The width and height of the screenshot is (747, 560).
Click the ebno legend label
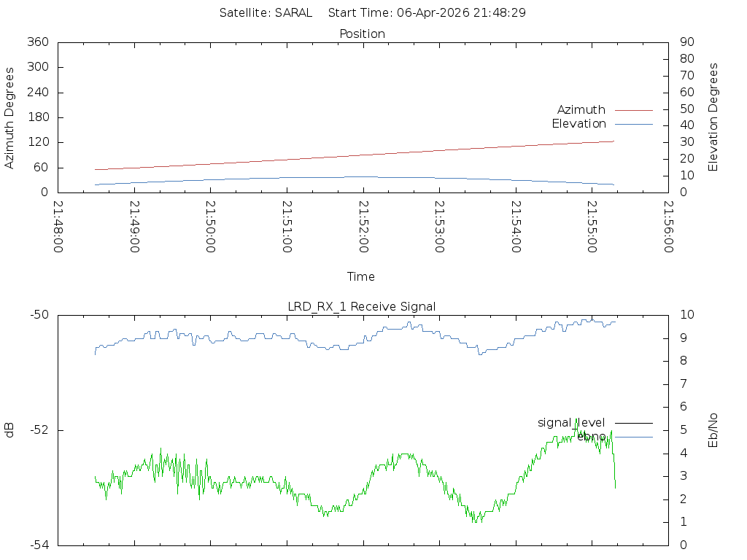591,437
